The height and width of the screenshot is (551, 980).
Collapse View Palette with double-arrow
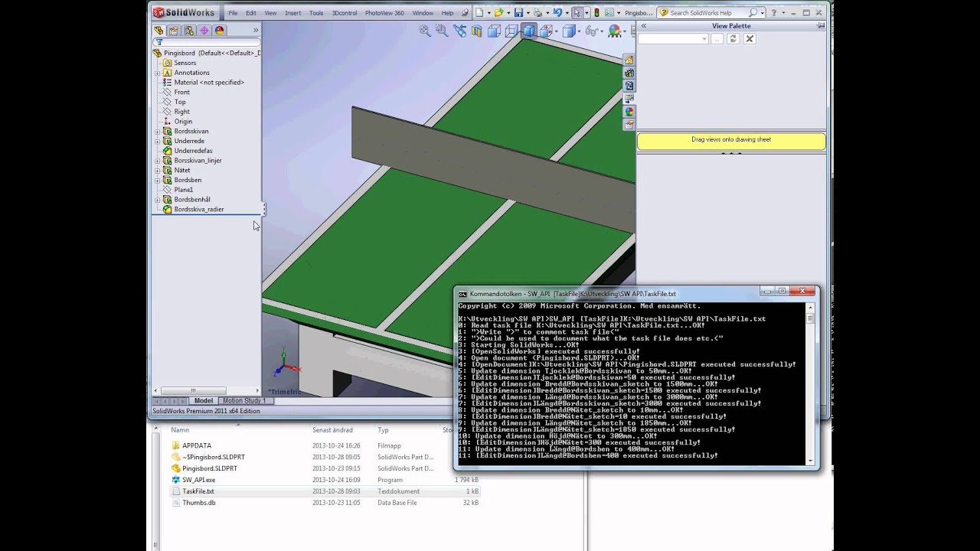coord(644,25)
